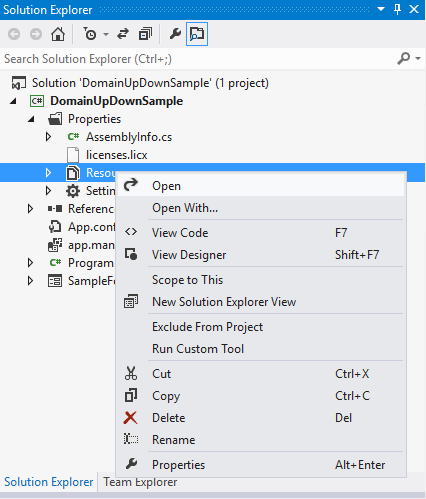This screenshot has height=499, width=426.
Task: Click the Home icon in toolbar
Action: point(58,34)
